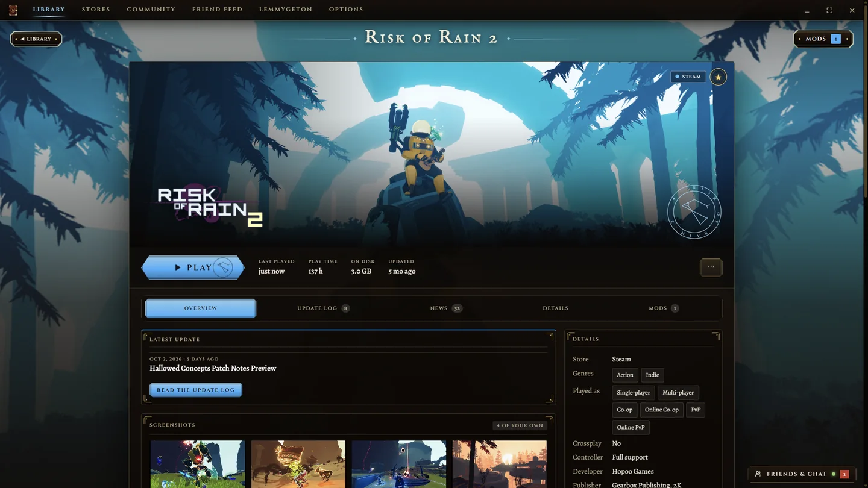Image resolution: width=868 pixels, height=488 pixels.
Task: Open the Options menu
Action: click(x=346, y=10)
